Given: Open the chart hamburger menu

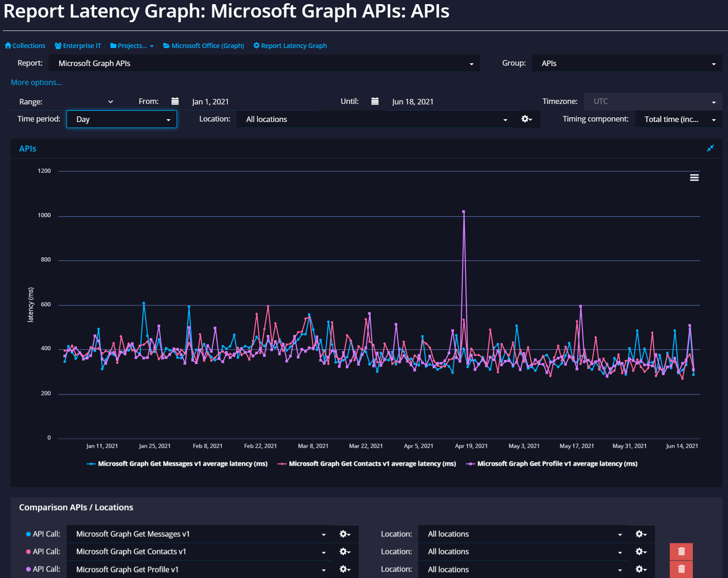Looking at the screenshot, I should point(694,178).
